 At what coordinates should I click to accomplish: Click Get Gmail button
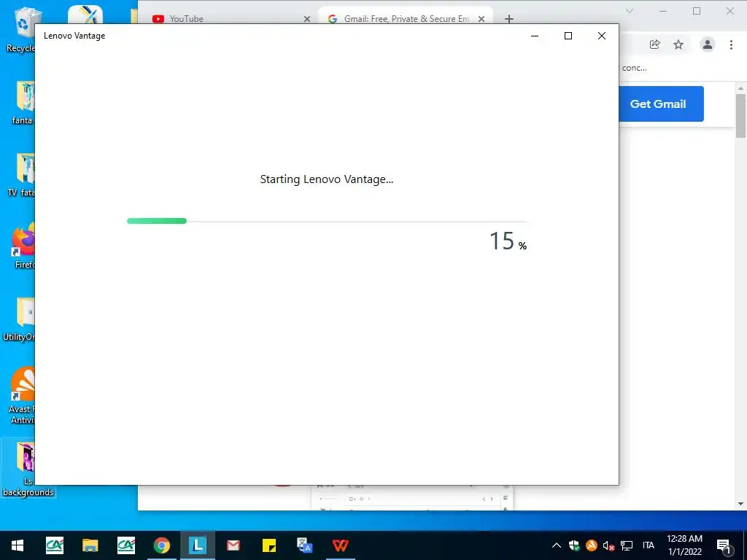click(x=661, y=104)
